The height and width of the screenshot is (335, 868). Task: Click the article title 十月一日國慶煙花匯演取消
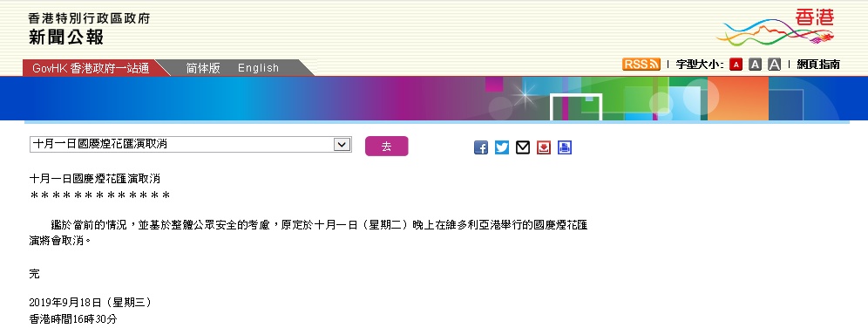point(95,179)
